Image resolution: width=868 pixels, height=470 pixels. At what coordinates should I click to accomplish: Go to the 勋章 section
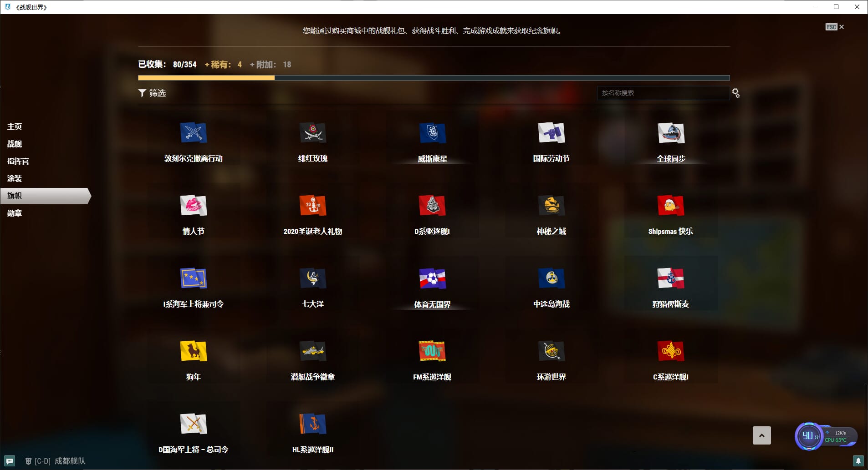[15, 213]
